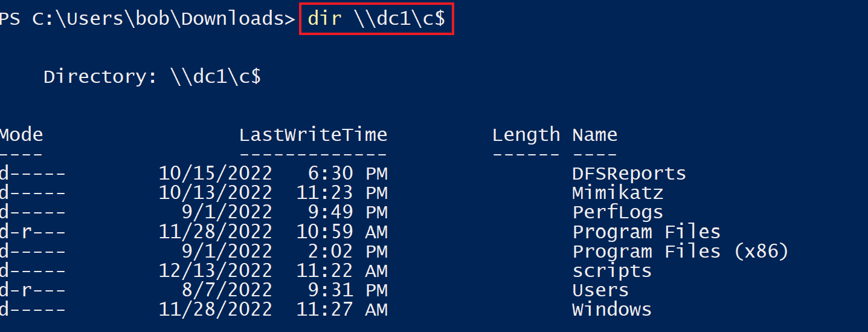Click the Name column header
Viewport: 868px width, 332px height.
point(594,134)
